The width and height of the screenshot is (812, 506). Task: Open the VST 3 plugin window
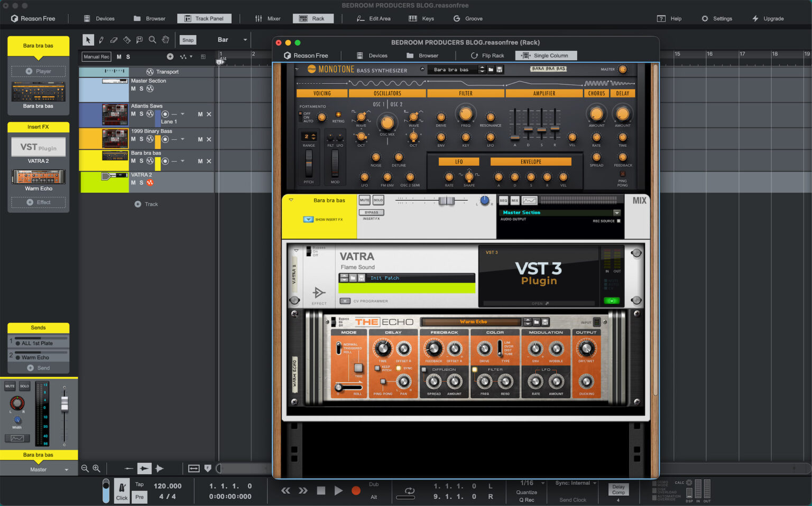tap(540, 303)
